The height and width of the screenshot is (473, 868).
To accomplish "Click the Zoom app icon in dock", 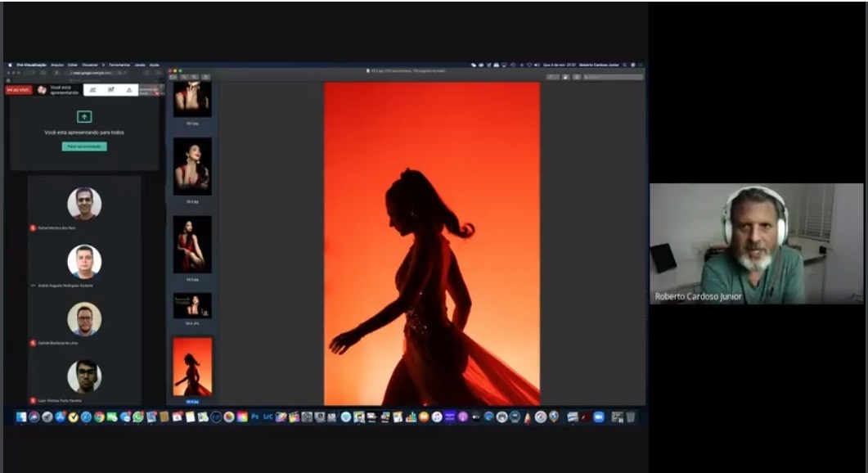I will (x=599, y=417).
